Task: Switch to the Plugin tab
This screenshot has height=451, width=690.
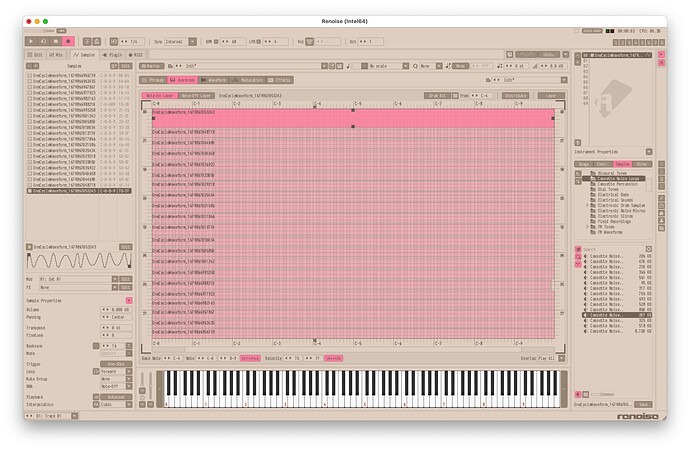Action: coord(112,55)
